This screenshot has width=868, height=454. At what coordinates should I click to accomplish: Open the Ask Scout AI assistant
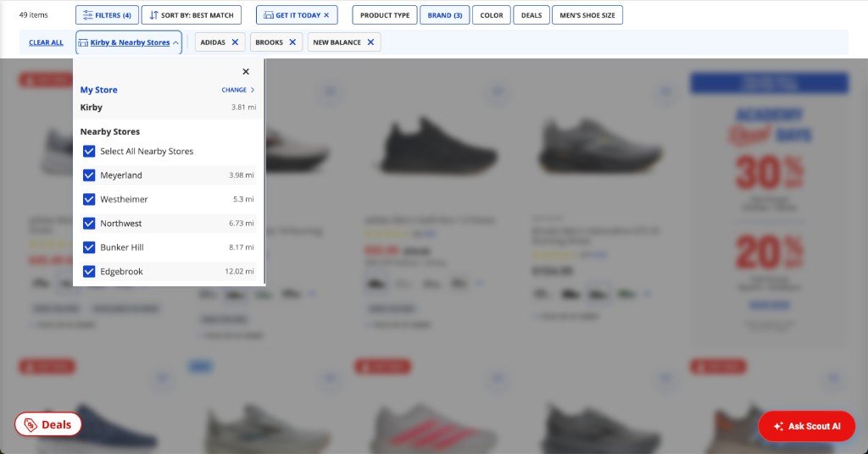pyautogui.click(x=807, y=426)
